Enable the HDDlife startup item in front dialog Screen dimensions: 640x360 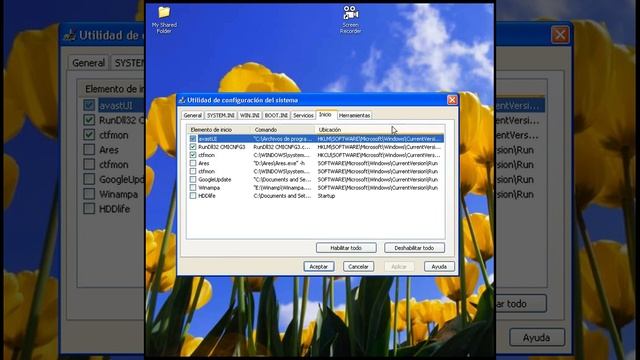coord(193,196)
